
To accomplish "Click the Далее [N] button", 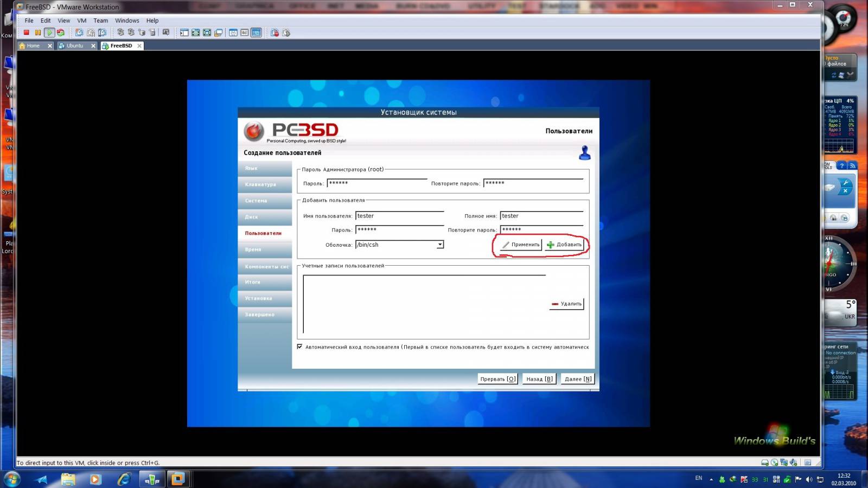I will (x=578, y=379).
